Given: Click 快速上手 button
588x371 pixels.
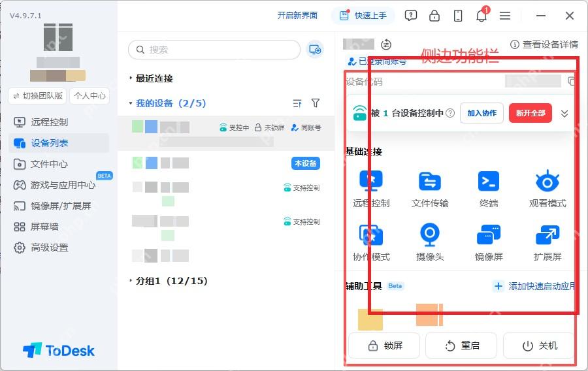Looking at the screenshot, I should click(x=363, y=16).
